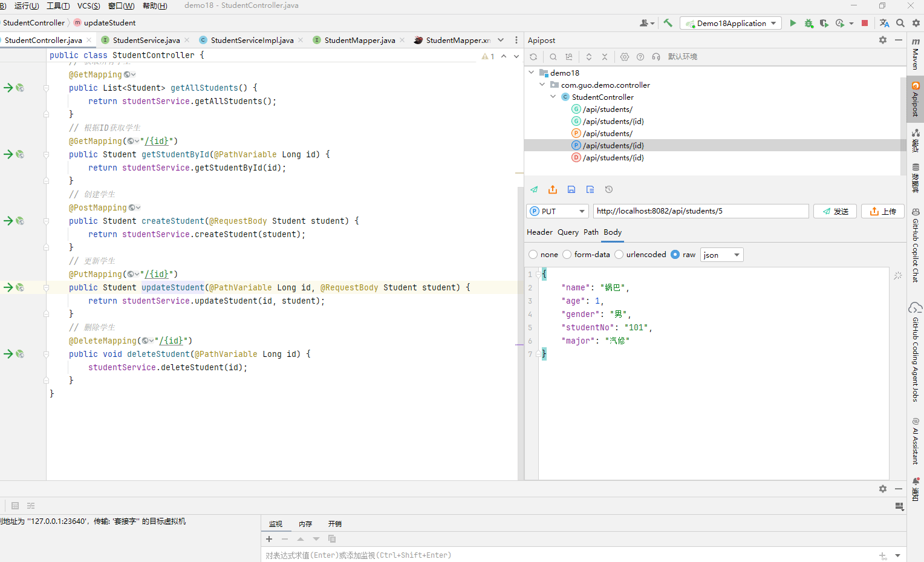924x562 pixels.
Task: Expand the Demo18Application run configuration dropdown
Action: pyautogui.click(x=730, y=23)
